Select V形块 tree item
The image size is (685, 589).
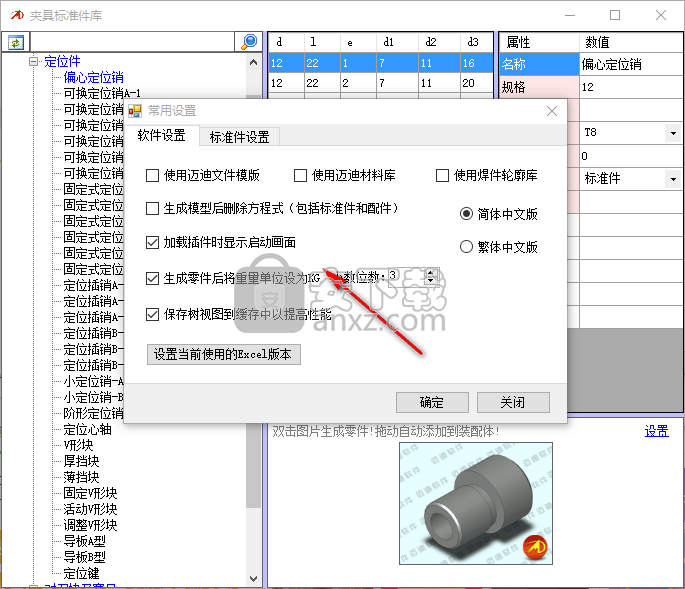pos(78,445)
